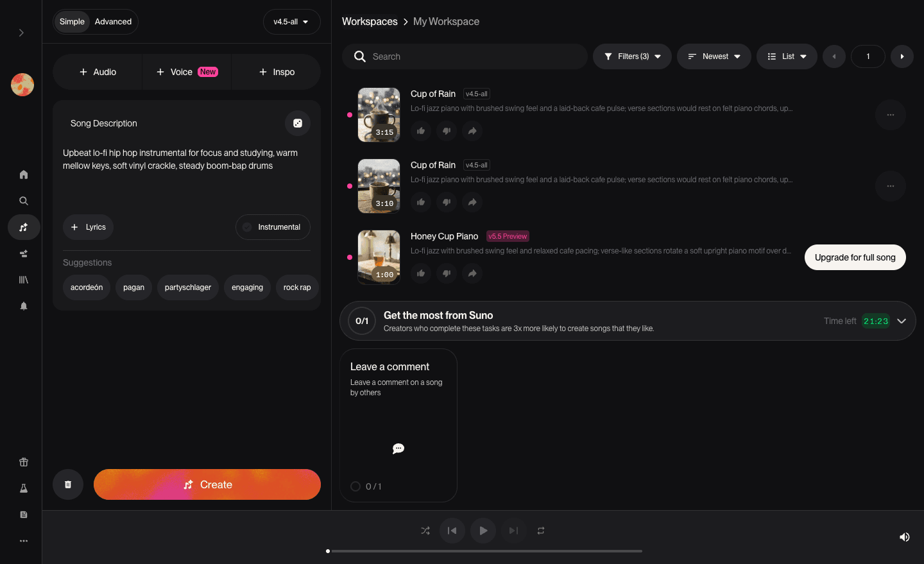Go to Home in the sidebar
The width and height of the screenshot is (924, 564).
click(24, 175)
